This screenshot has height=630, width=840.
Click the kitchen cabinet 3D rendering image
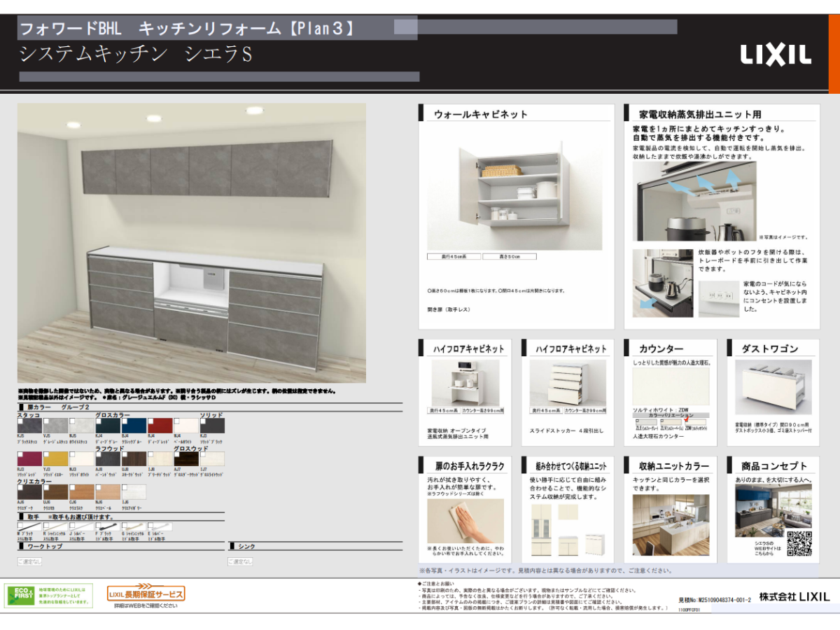tap(192, 243)
